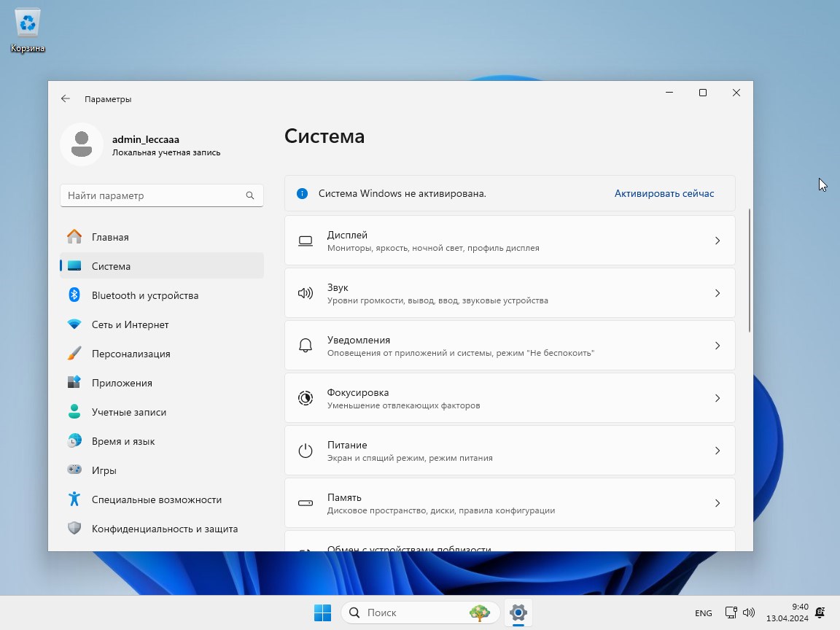Open Персонализация section
840x630 pixels.
162,354
